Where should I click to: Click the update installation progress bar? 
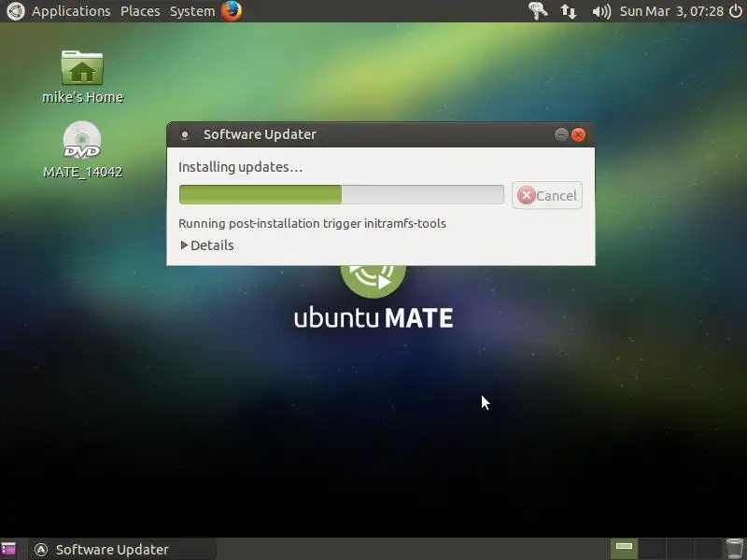click(x=342, y=195)
